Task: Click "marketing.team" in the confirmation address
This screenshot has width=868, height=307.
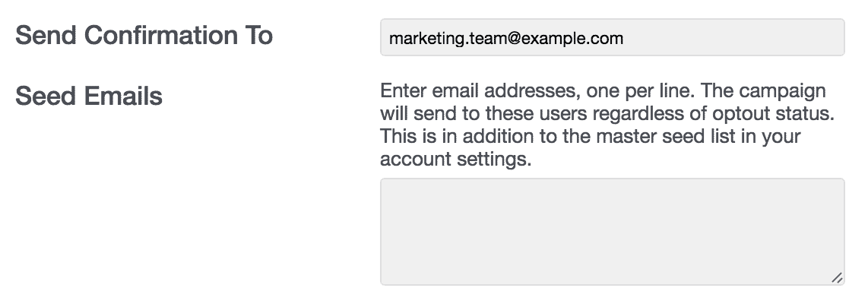Action: (442, 38)
